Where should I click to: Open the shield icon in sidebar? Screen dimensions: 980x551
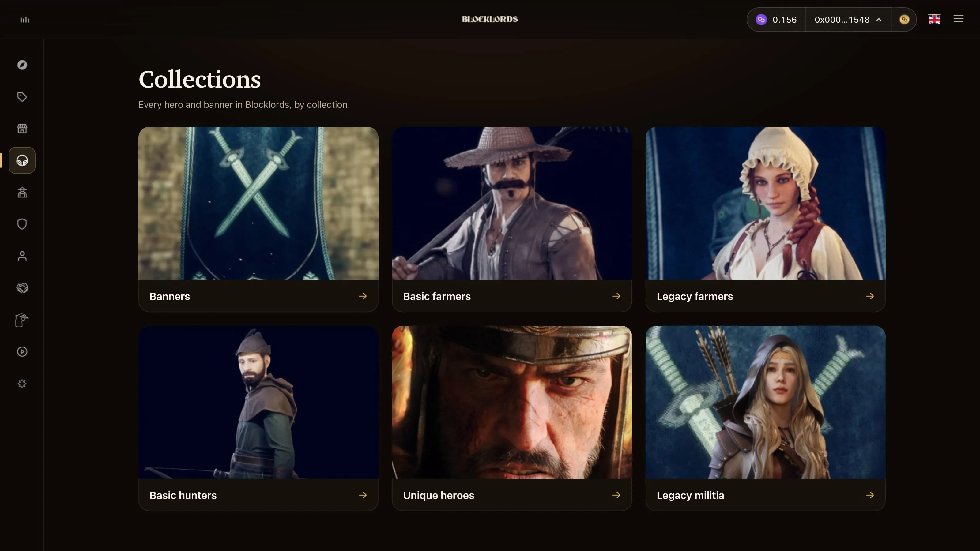point(22,224)
